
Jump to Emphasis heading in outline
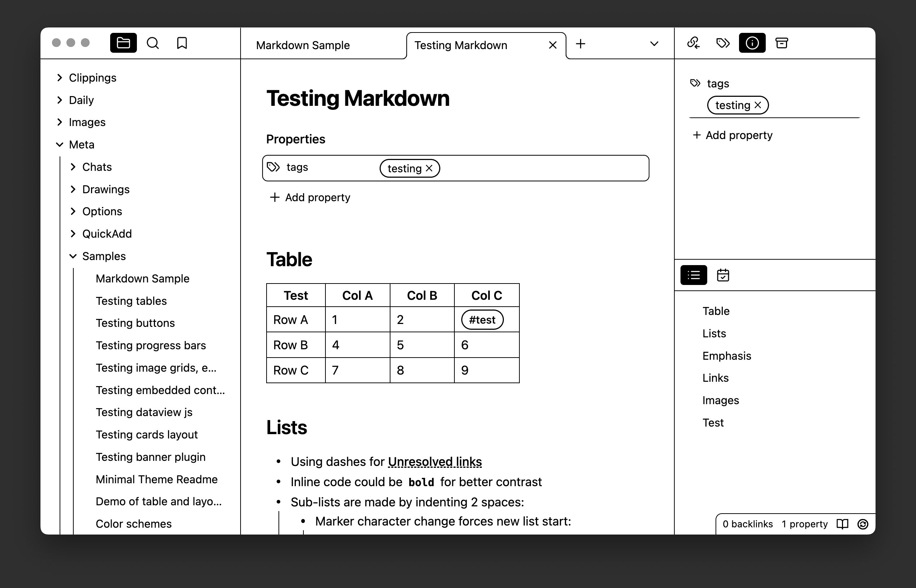coord(727,356)
